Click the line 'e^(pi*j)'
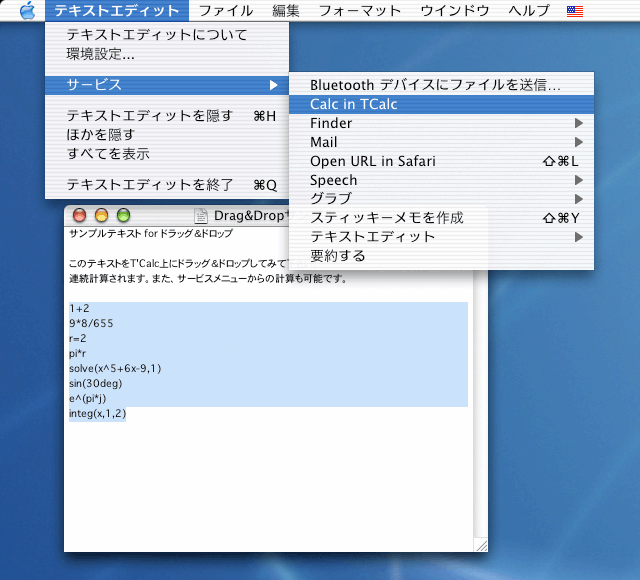 (87, 398)
